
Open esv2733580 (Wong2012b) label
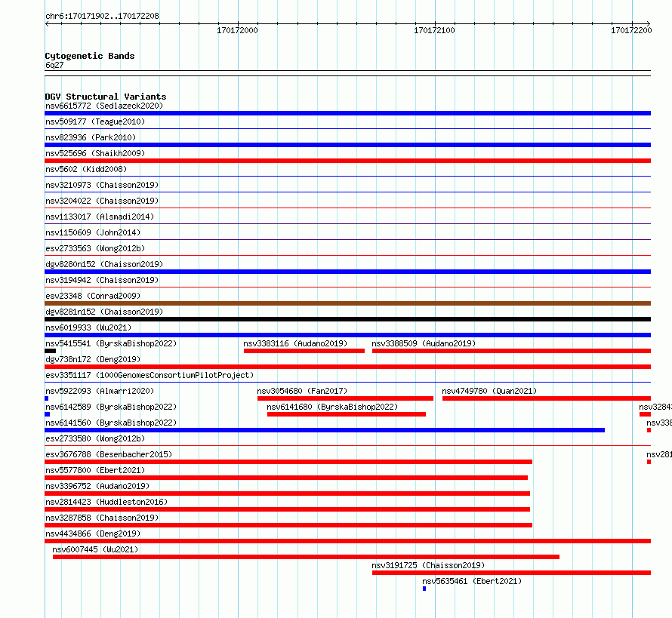click(95, 438)
